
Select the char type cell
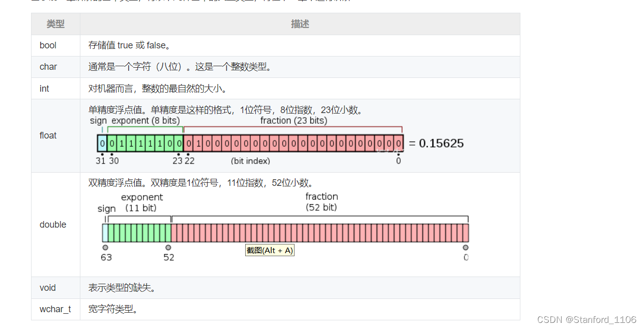click(x=55, y=67)
